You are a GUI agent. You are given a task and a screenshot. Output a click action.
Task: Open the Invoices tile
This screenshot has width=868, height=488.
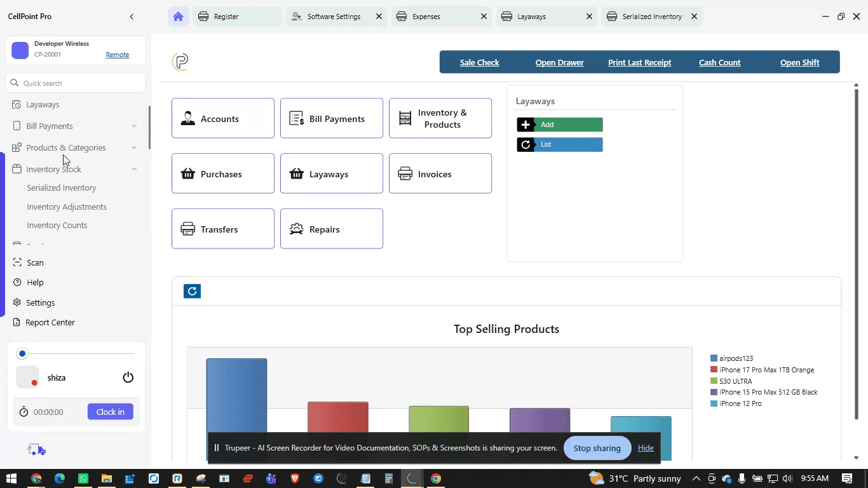(440, 173)
